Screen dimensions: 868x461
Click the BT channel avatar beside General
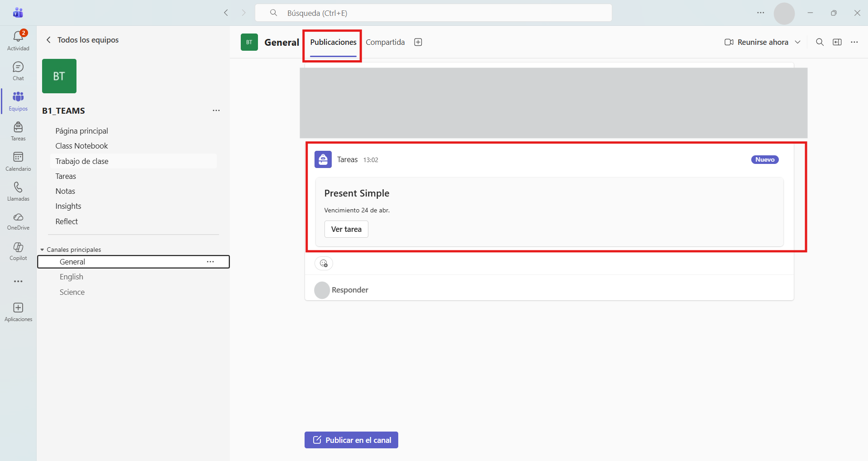[x=249, y=42]
